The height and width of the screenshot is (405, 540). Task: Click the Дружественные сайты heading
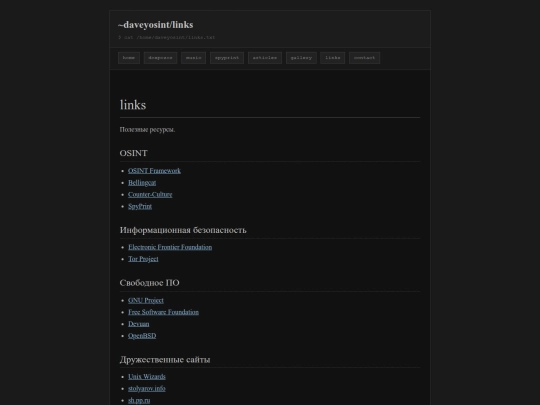pos(165,360)
